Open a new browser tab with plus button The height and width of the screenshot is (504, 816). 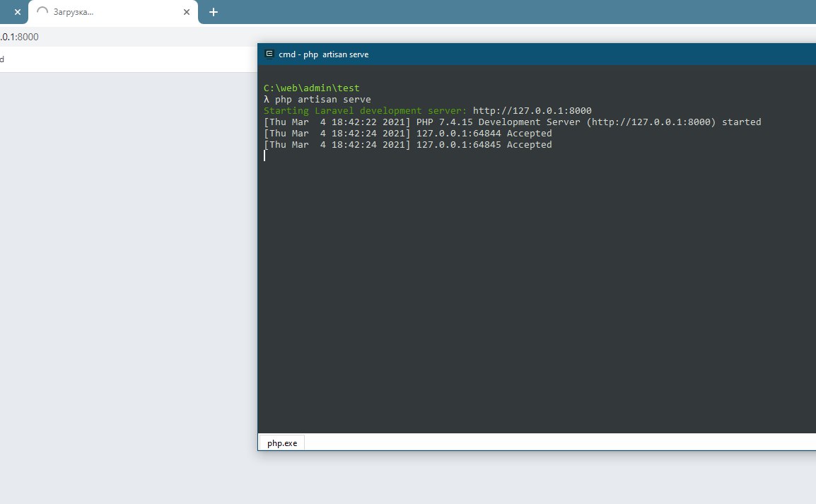214,12
